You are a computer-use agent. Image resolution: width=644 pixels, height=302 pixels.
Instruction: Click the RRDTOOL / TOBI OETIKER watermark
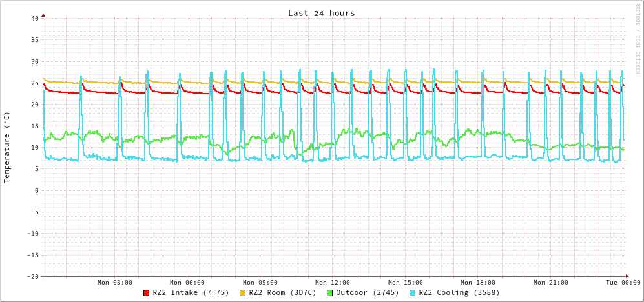(638, 39)
